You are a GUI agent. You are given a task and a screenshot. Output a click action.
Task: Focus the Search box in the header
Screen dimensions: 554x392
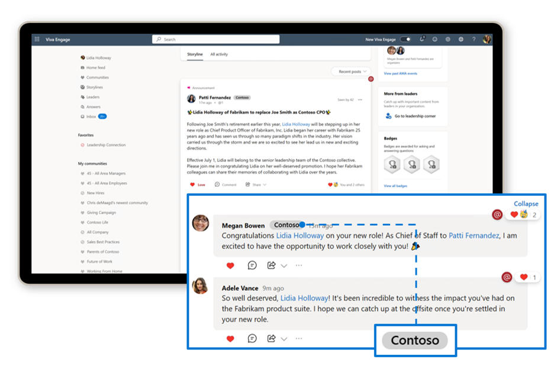click(216, 39)
